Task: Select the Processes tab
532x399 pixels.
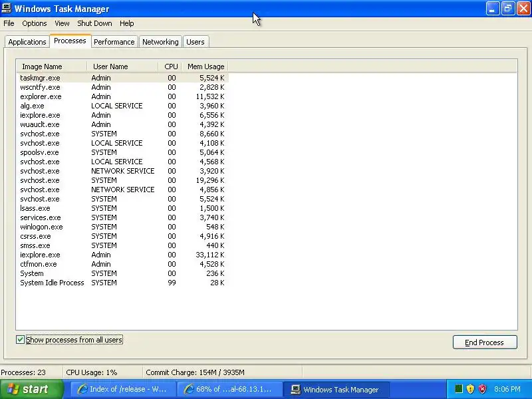Action: point(70,41)
